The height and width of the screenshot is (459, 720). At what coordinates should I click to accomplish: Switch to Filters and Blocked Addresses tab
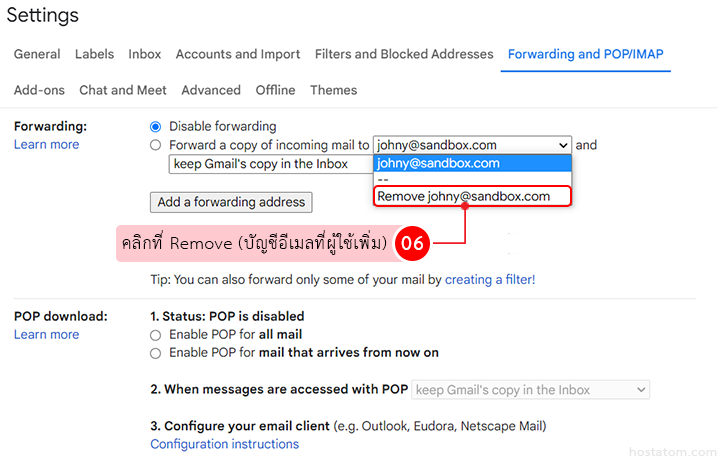tap(404, 54)
